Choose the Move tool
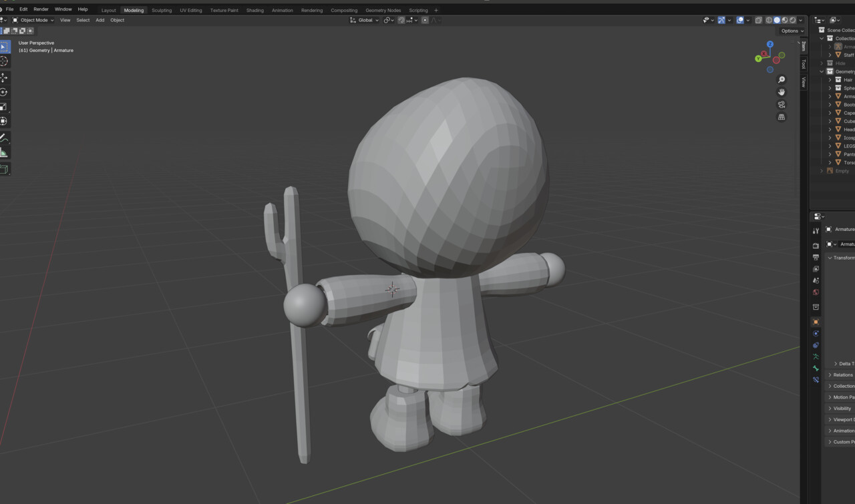Screen dimensions: 855x504 point(4,78)
